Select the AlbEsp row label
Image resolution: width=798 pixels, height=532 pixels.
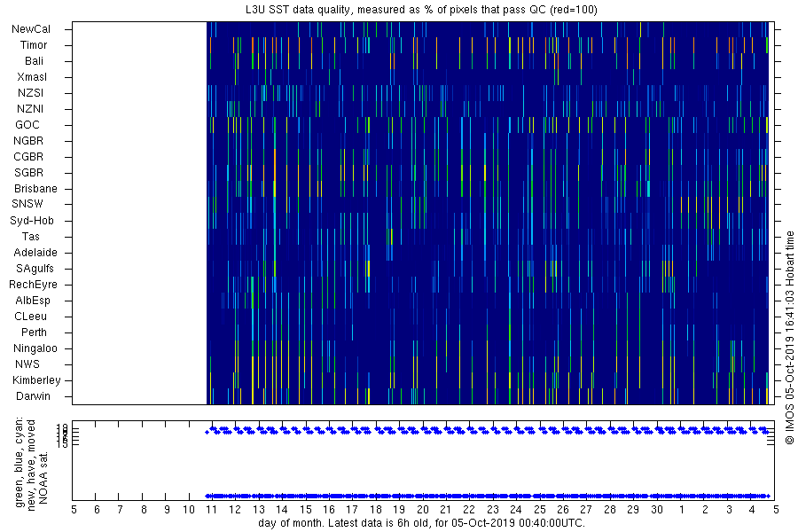click(x=33, y=301)
